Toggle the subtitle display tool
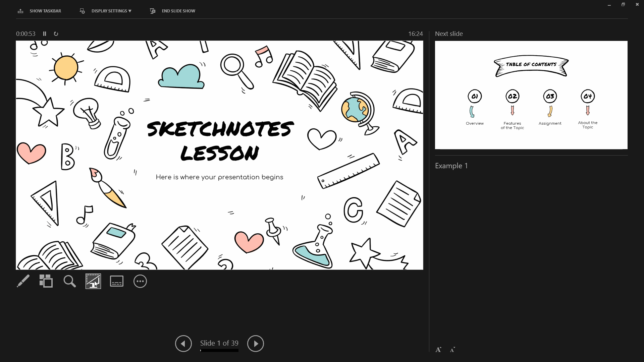The image size is (644, 362). (x=117, y=282)
